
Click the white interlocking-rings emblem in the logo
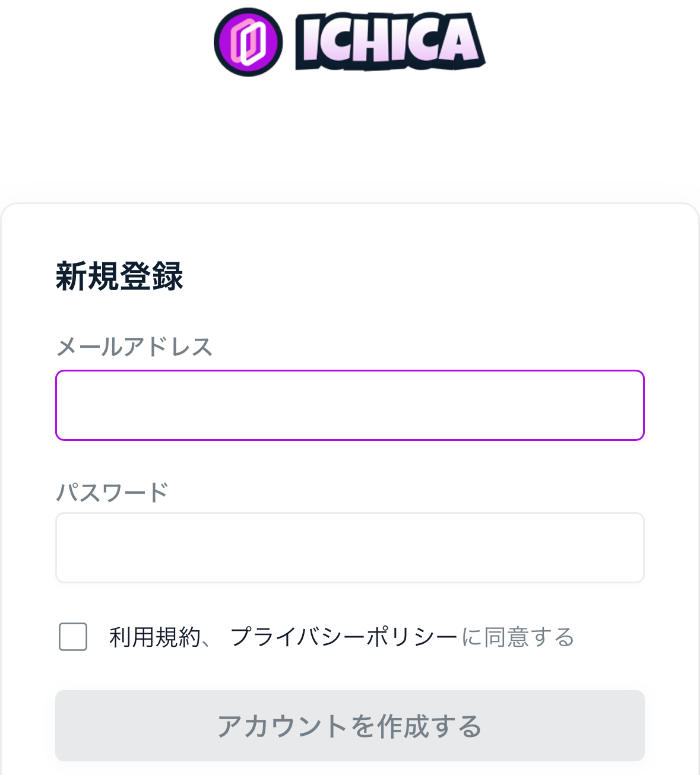[x=248, y=42]
